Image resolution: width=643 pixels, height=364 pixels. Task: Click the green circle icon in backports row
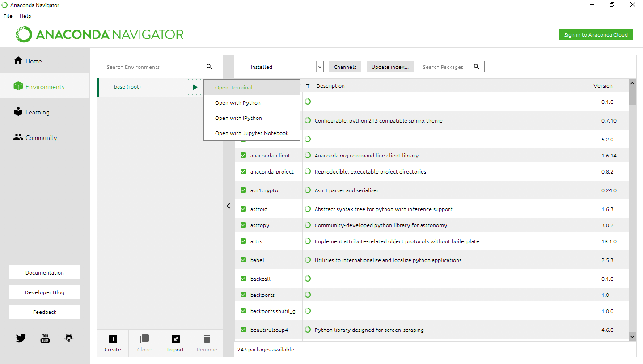(308, 295)
